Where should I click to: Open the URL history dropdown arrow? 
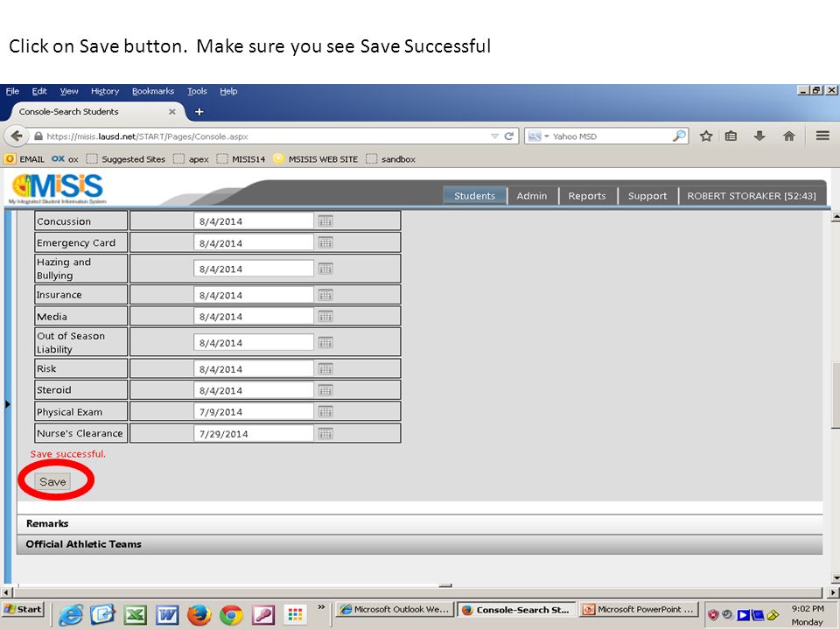[x=494, y=136]
